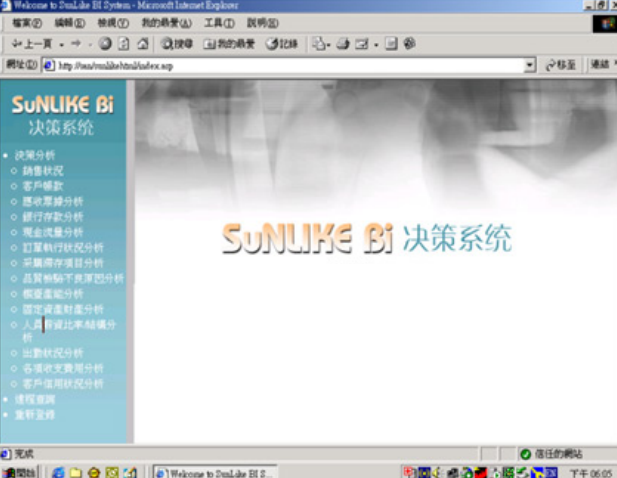Print the page with the printer icon

343,44
